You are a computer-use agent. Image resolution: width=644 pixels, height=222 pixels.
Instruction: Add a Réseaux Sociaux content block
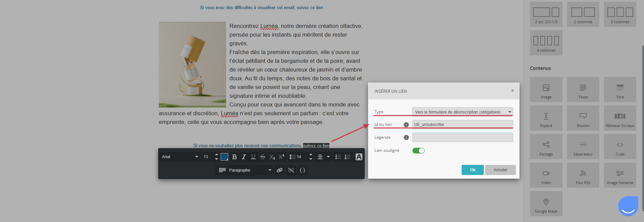pos(620,118)
